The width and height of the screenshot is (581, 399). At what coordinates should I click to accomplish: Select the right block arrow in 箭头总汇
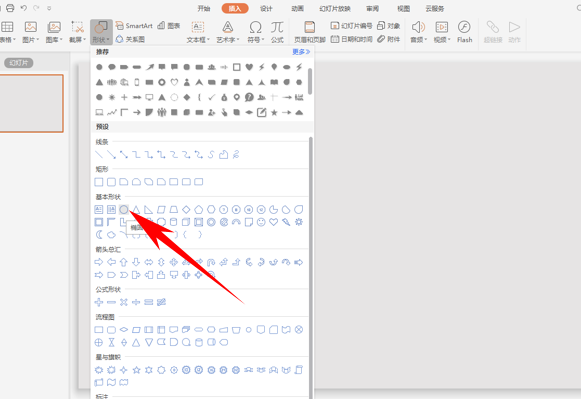99,262
